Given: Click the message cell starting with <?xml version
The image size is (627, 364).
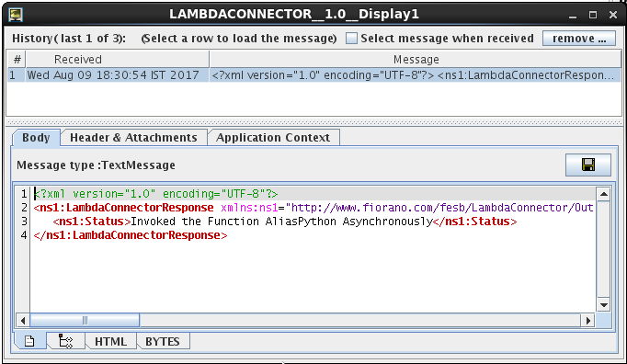Looking at the screenshot, I should (x=415, y=75).
